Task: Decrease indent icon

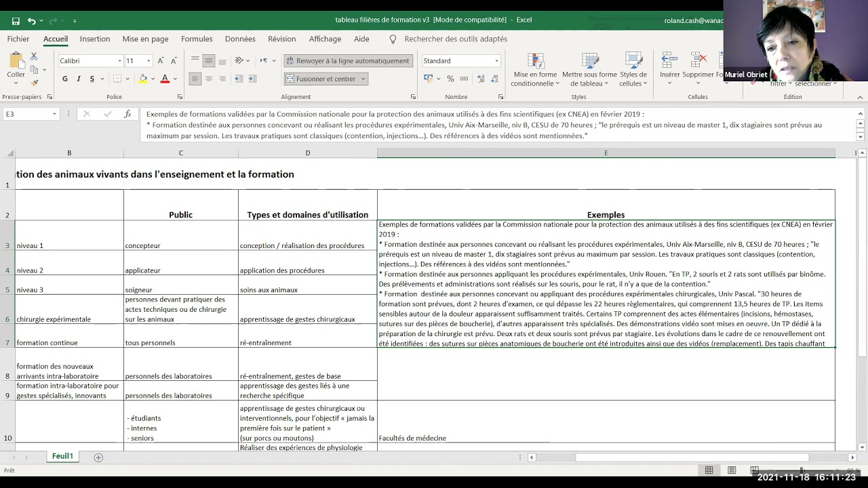Action: pos(238,79)
